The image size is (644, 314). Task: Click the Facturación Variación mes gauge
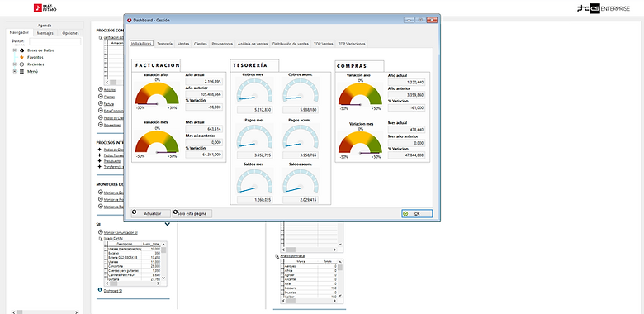pos(157,141)
